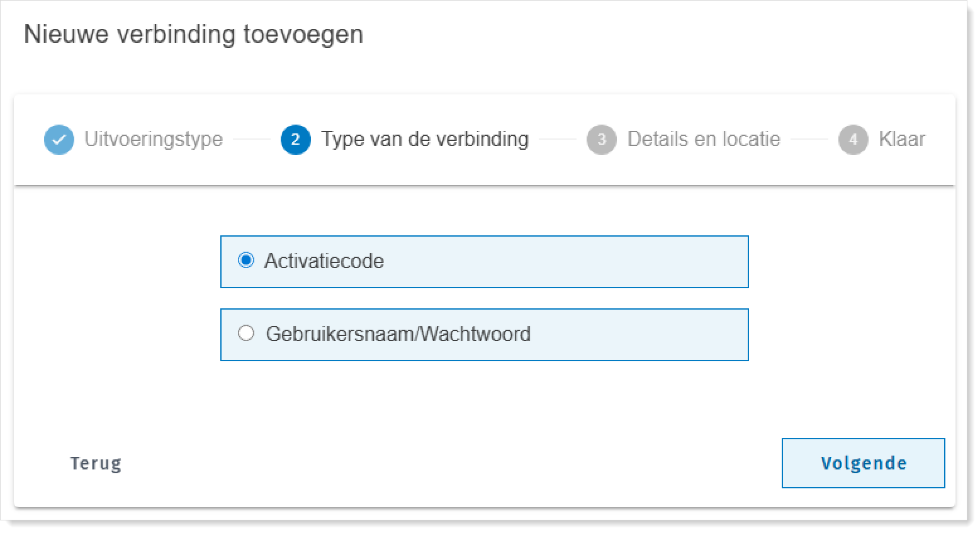Select the Activatiecode radio button
The width and height of the screenshot is (980, 533).
(x=246, y=260)
